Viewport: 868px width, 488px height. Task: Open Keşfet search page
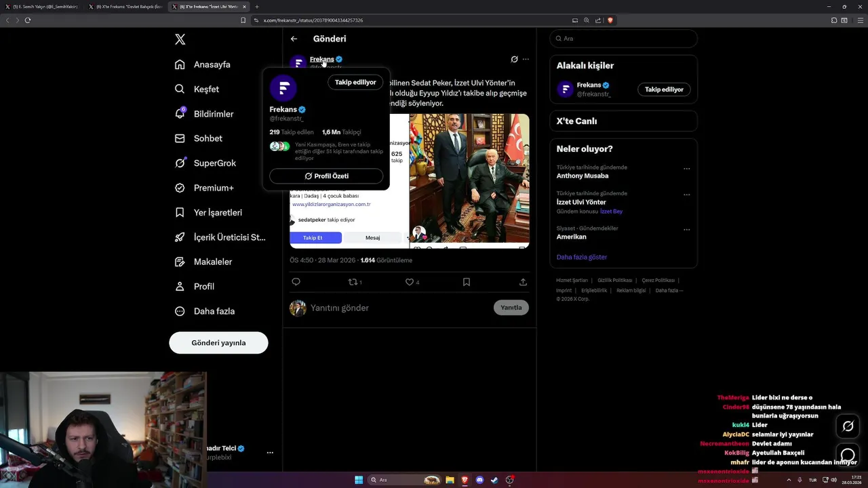tap(197, 89)
